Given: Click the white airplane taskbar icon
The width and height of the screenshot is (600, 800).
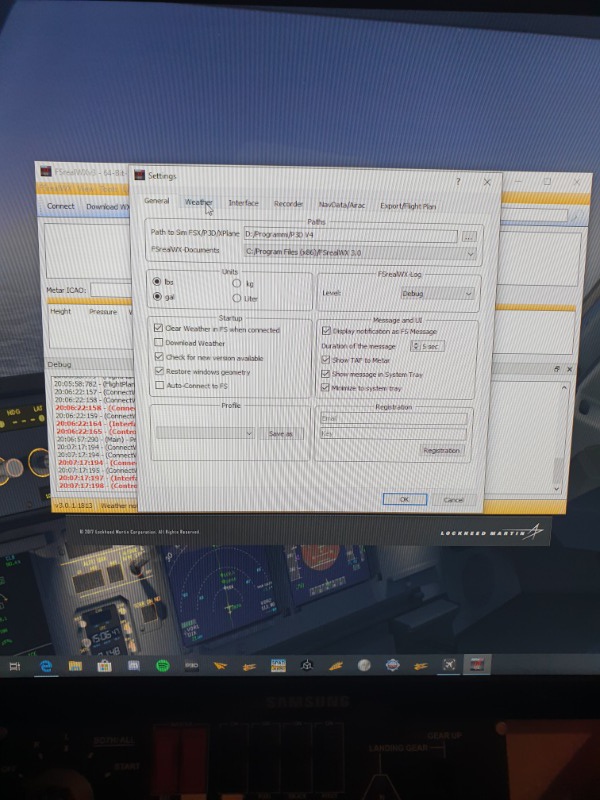Looking at the screenshot, I should coord(449,664).
